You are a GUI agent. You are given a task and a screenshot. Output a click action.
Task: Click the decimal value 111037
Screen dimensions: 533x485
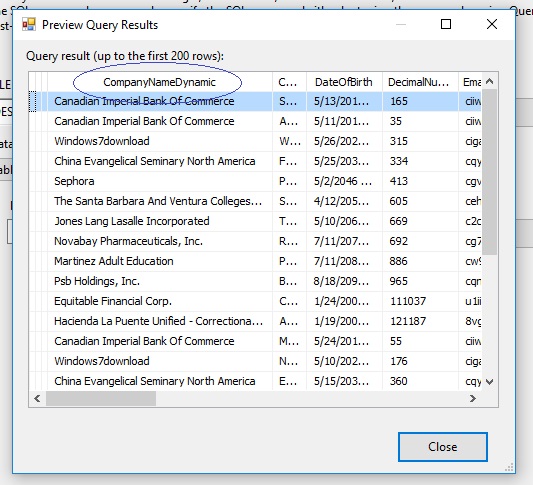420,301
